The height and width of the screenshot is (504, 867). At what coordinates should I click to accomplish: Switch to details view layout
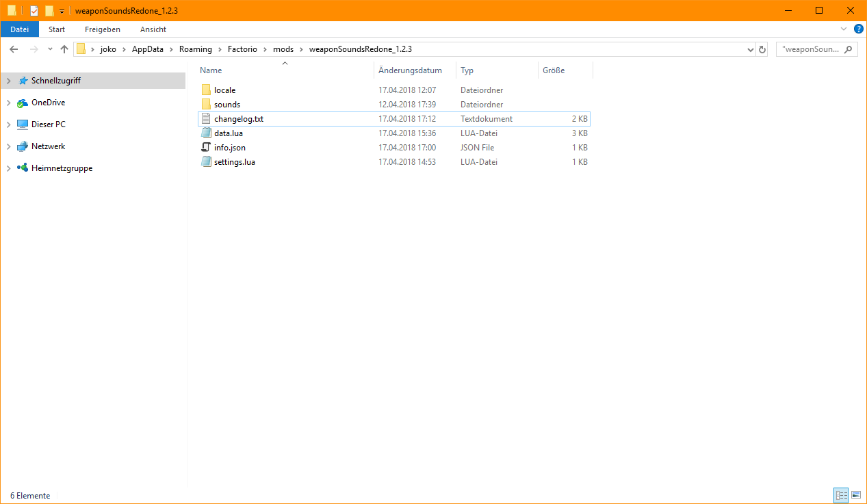[840, 495]
